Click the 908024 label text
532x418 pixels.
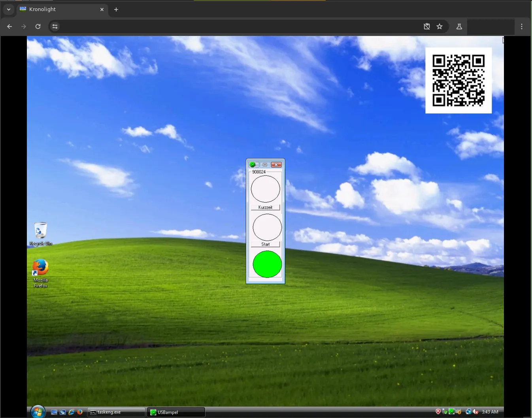[x=259, y=172]
